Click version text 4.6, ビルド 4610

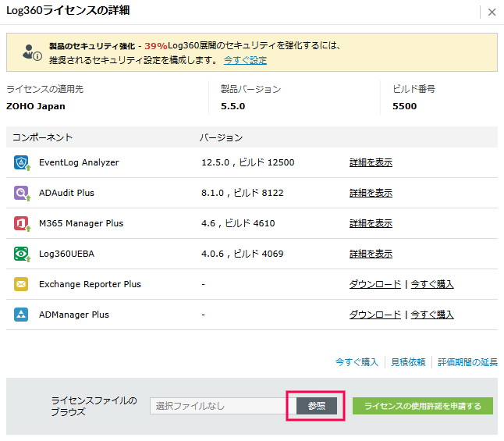click(x=238, y=223)
